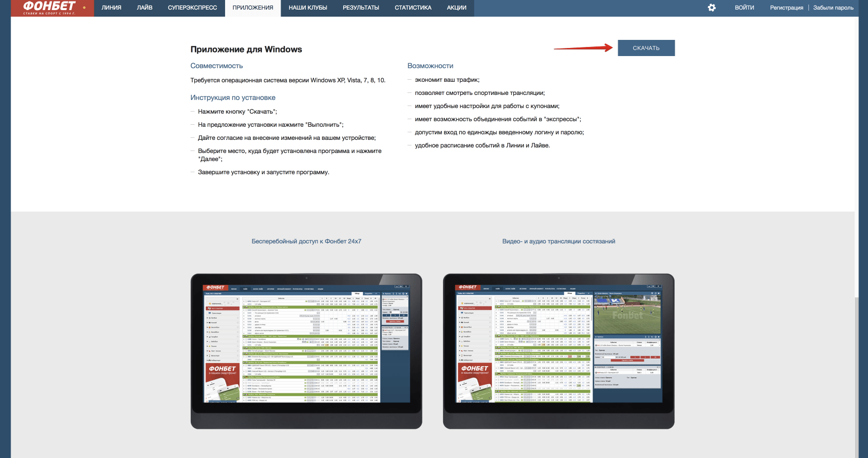Open the screenshot thumbnail under 'Бесперебойный доступ'
This screenshot has width=868, height=458.
coord(306,351)
